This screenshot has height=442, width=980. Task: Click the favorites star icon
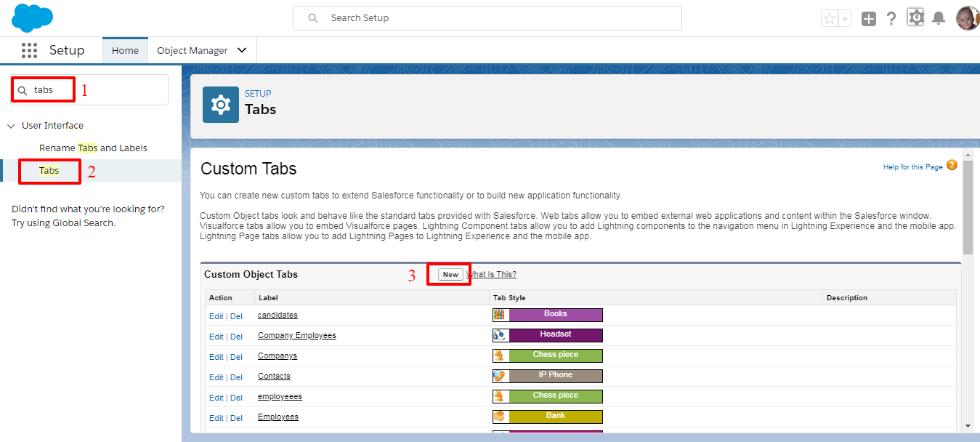[830, 17]
